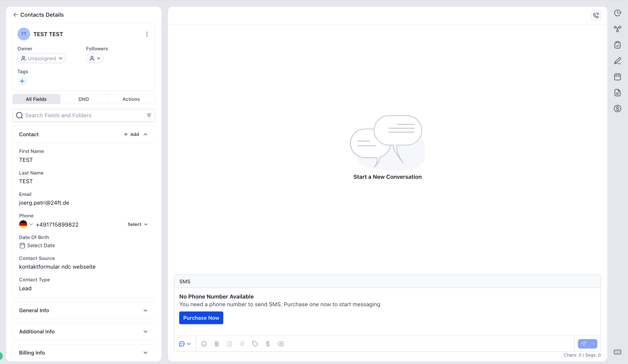Screen dimensions: 628x364
Task: Click the phone call icon
Action: pos(596,15)
